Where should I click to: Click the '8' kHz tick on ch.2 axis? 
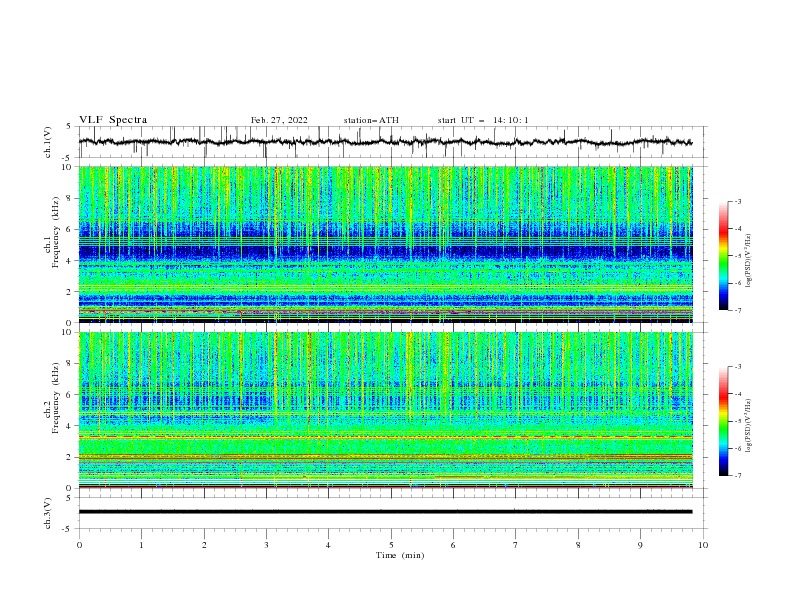coord(71,364)
